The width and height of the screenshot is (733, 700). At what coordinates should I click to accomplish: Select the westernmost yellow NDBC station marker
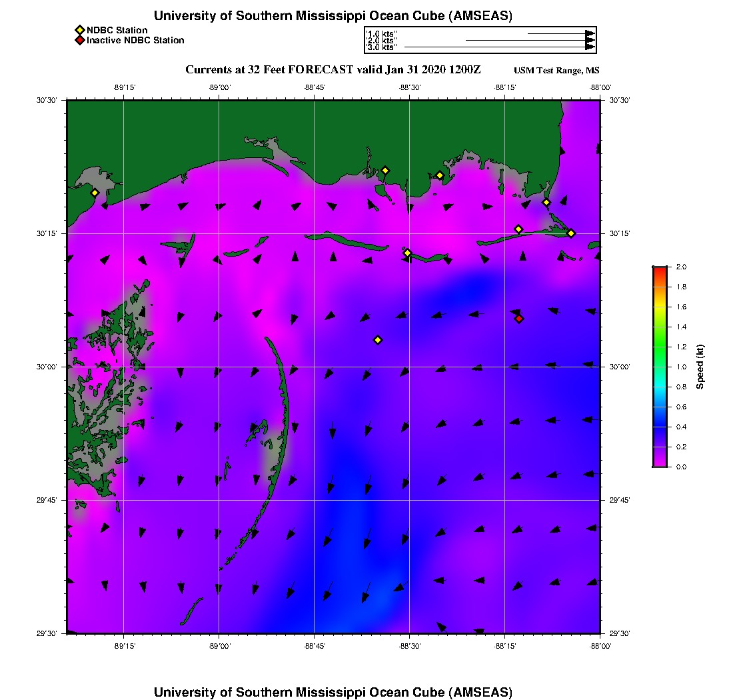[95, 193]
